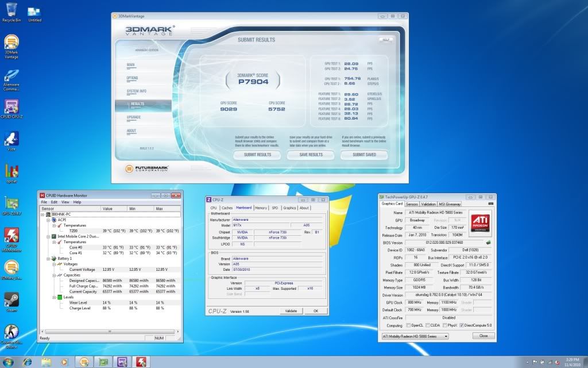
Task: Open the Help menu in HWMonitor
Action: click(x=78, y=202)
